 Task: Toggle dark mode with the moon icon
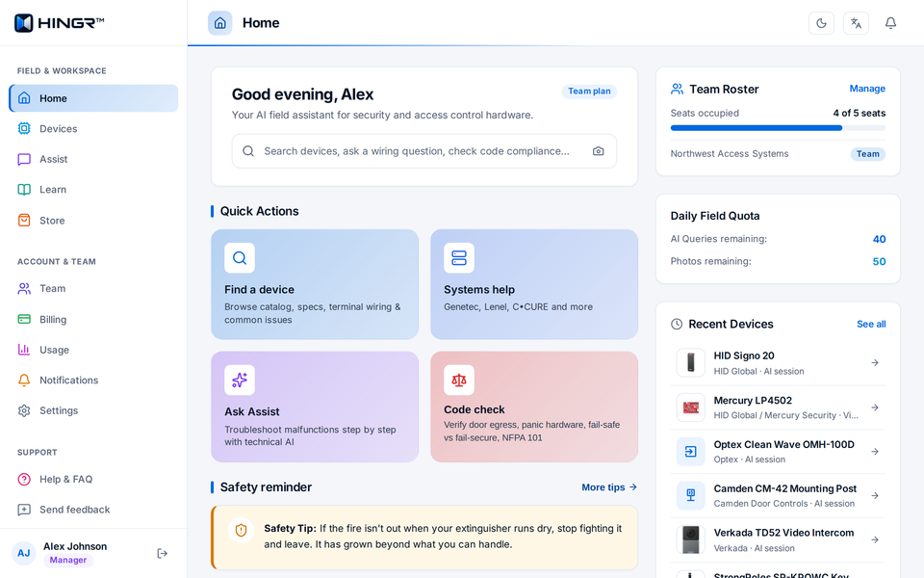(821, 23)
